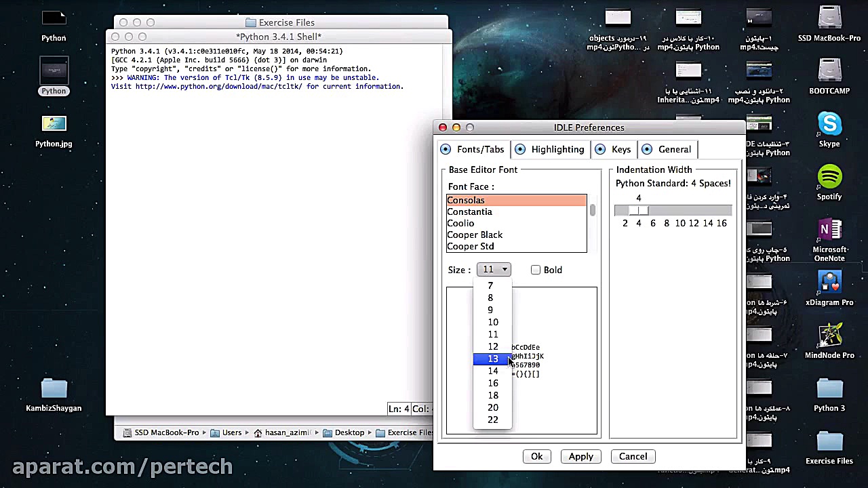868x488 pixels.
Task: Select Constantia in the Font Face list
Action: click(516, 211)
